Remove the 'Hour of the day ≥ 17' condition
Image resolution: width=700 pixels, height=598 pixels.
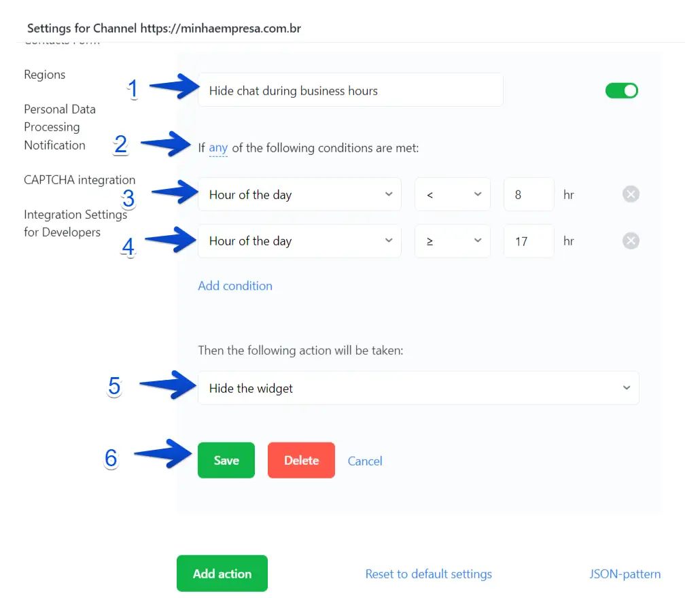631,241
